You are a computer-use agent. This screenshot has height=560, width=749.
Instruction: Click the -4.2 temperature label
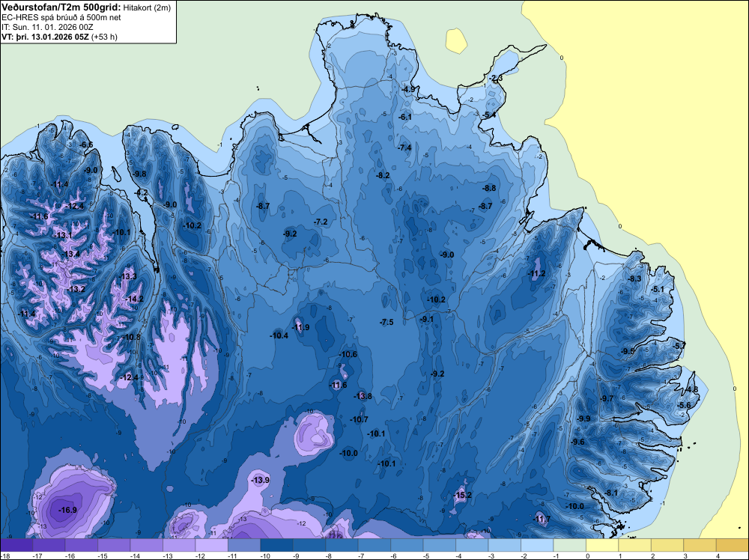142,193
